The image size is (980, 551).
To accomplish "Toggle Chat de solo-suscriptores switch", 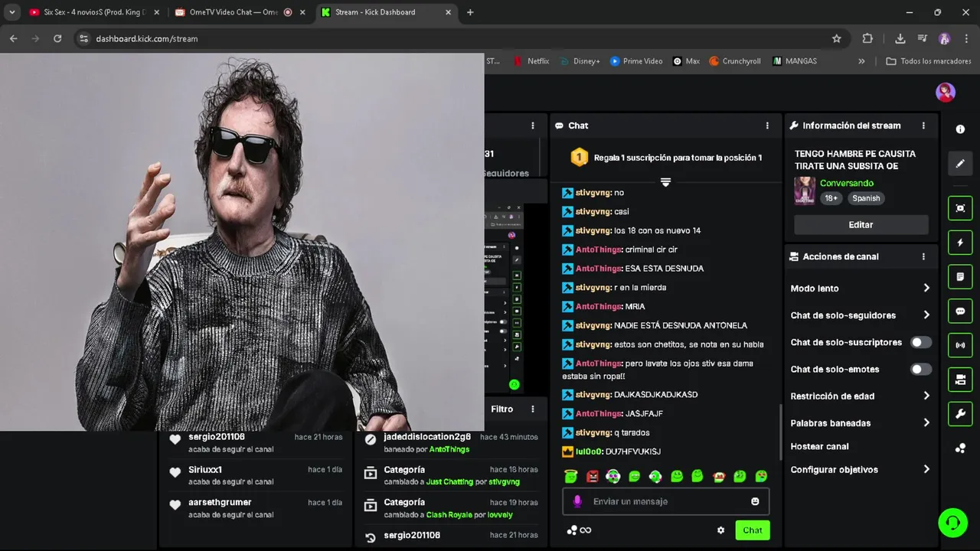I will coord(921,342).
